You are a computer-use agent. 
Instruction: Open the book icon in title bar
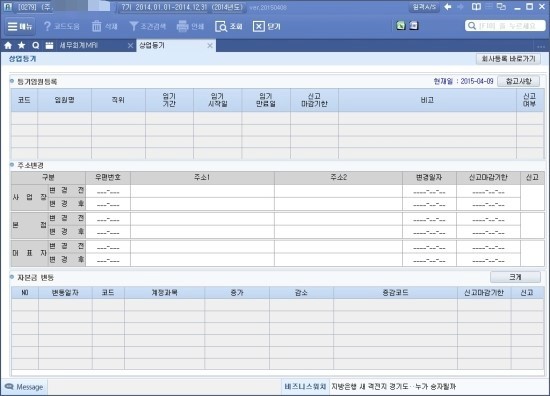476,7
